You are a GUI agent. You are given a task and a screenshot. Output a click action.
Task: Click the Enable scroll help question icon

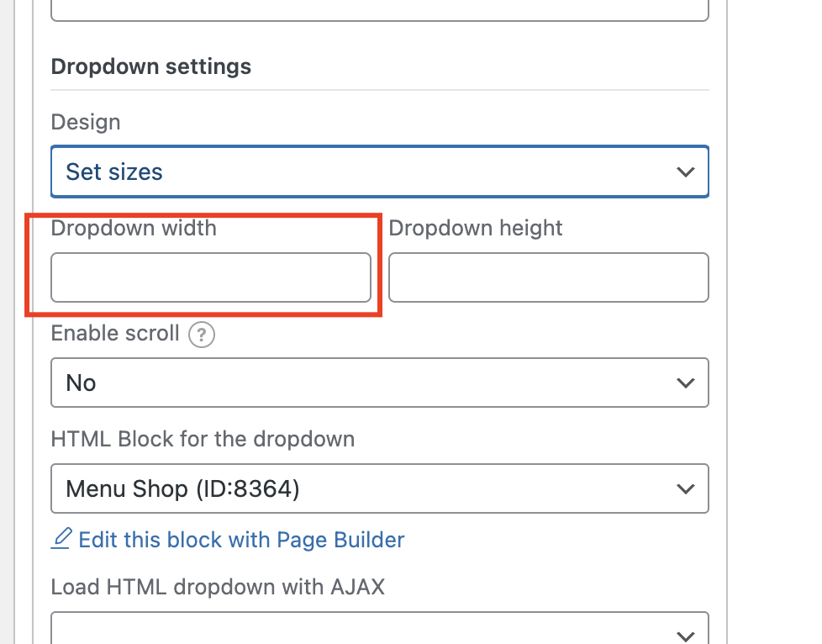202,335
